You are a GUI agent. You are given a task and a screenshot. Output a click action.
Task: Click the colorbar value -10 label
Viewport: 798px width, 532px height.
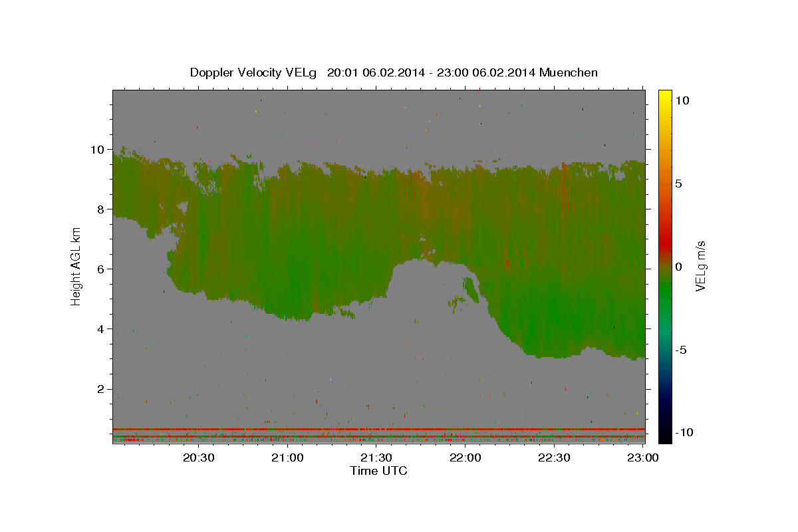(x=683, y=432)
